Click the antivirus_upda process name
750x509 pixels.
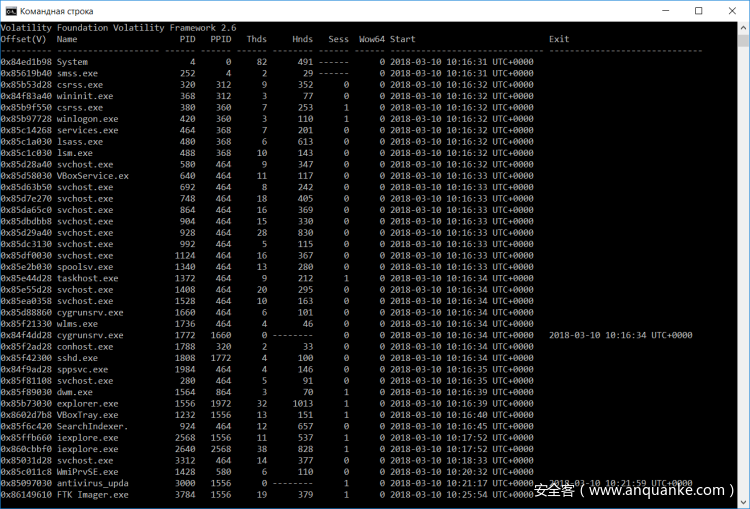[93, 483]
